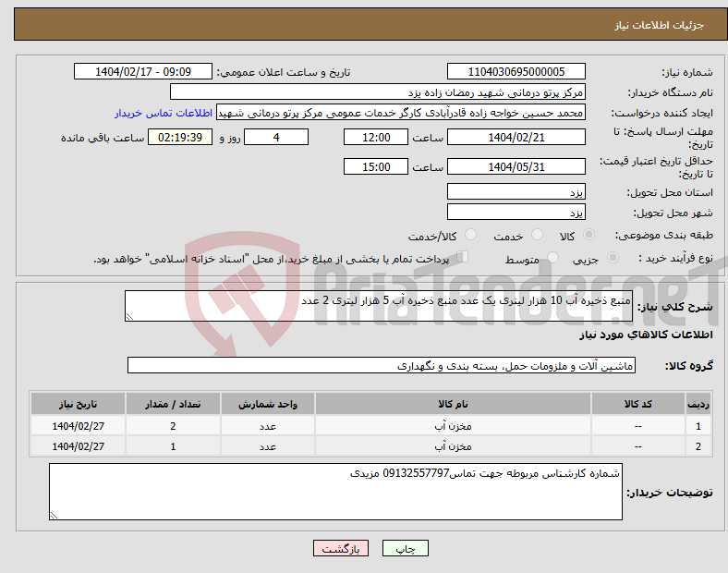Click the validity time field 15:00
728x573 pixels.
point(376,166)
